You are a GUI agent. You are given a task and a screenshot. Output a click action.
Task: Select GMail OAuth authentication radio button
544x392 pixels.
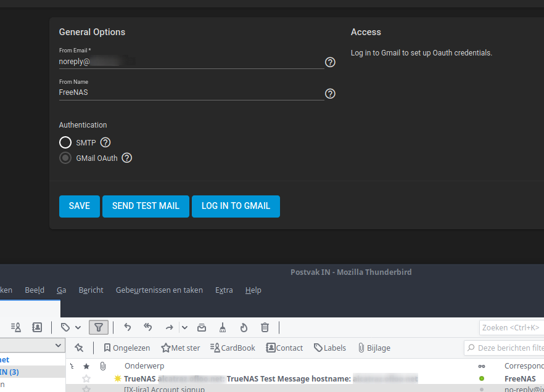pyautogui.click(x=65, y=158)
